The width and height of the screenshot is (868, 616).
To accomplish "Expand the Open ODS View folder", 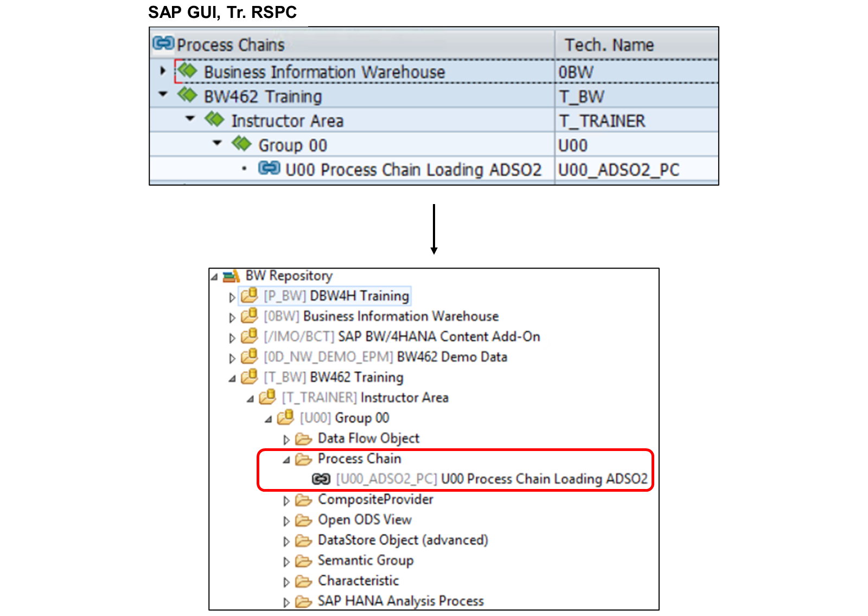I will (x=286, y=521).
